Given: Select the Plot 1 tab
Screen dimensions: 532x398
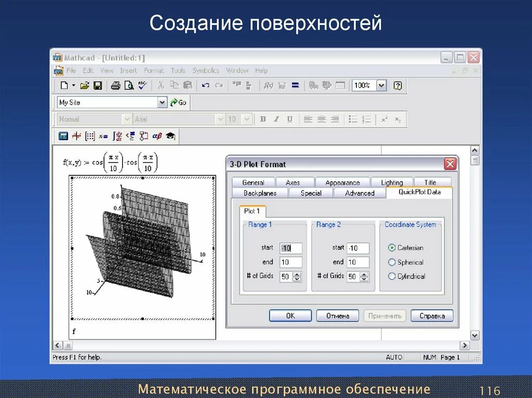Looking at the screenshot, I should [252, 211].
